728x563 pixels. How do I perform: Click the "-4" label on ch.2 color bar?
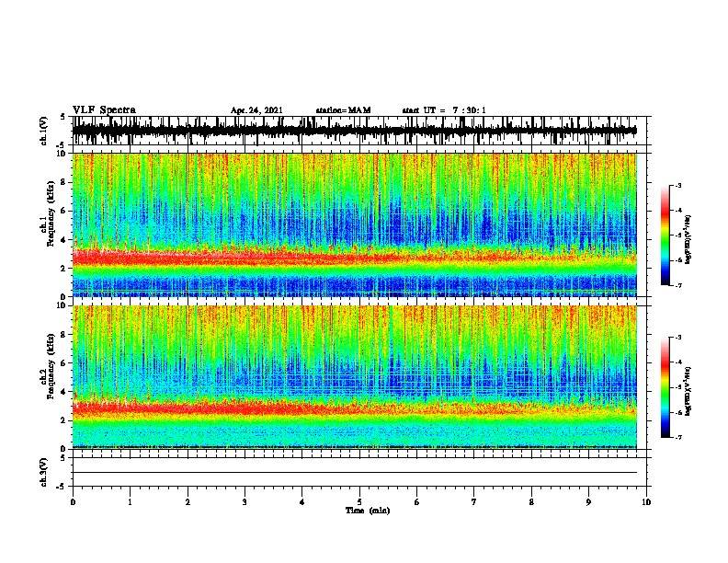pyautogui.click(x=677, y=362)
